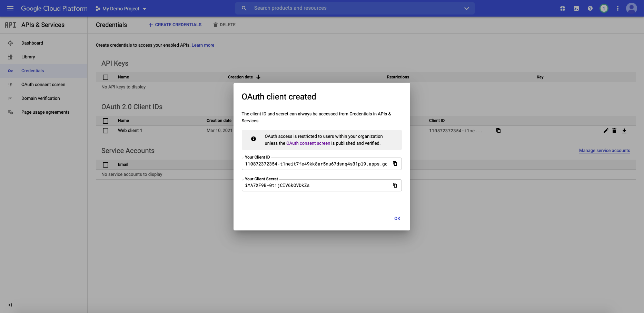Dismiss the dialog with OK
Image resolution: width=644 pixels, height=313 pixels.
[397, 218]
